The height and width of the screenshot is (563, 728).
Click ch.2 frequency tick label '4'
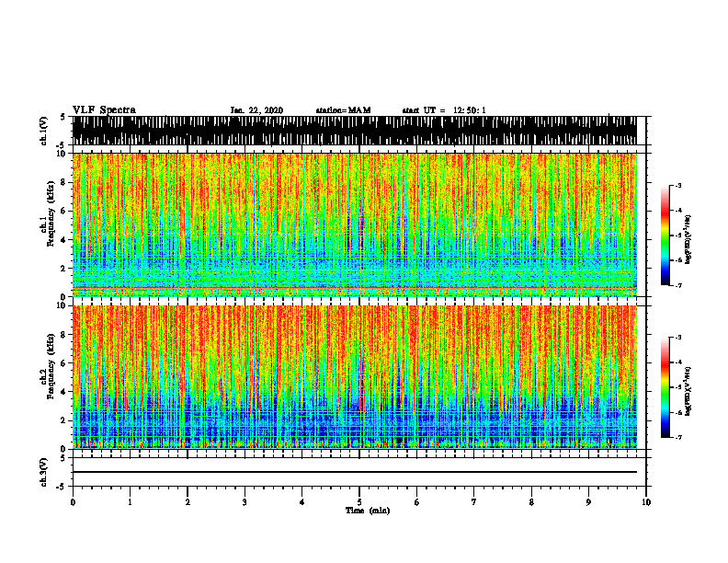(65, 392)
